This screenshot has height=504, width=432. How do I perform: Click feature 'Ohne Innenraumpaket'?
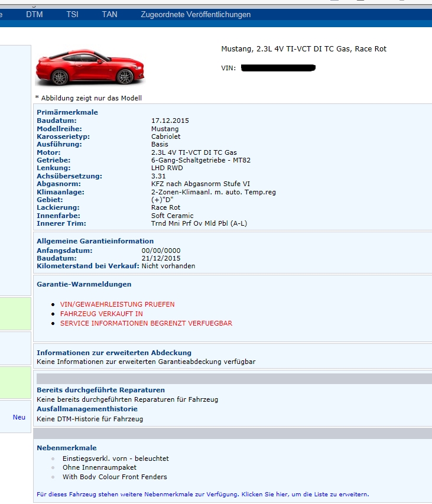coord(100,467)
